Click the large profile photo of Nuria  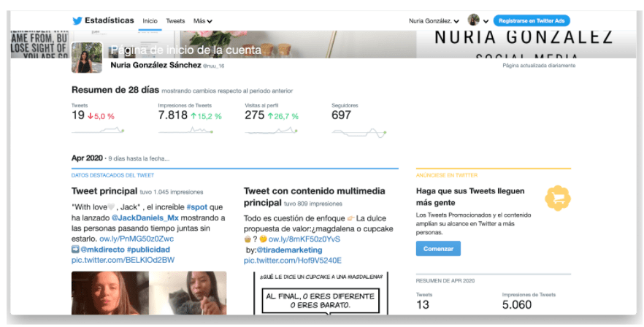[87, 58]
